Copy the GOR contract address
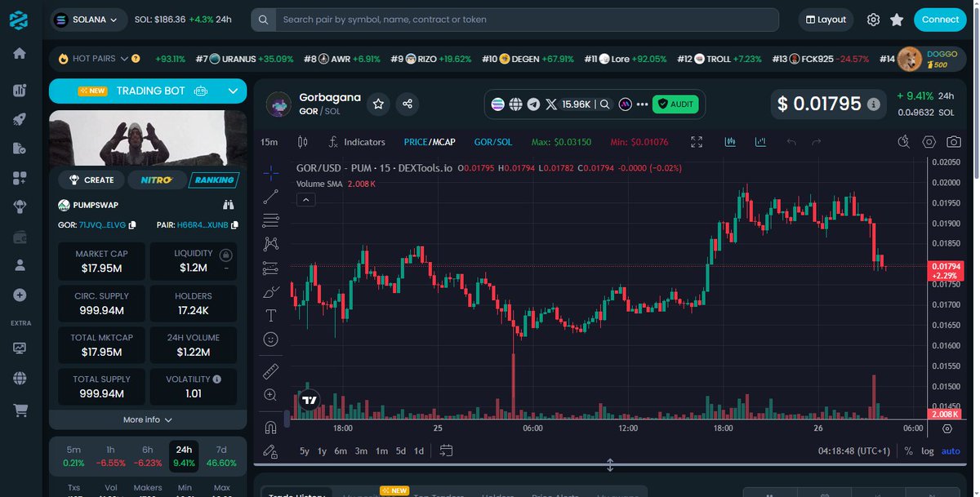The height and width of the screenshot is (497, 980). [132, 224]
